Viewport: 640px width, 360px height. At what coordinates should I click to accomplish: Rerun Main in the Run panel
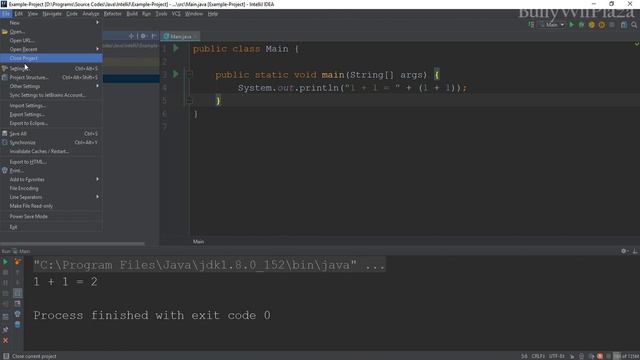pos(5,262)
